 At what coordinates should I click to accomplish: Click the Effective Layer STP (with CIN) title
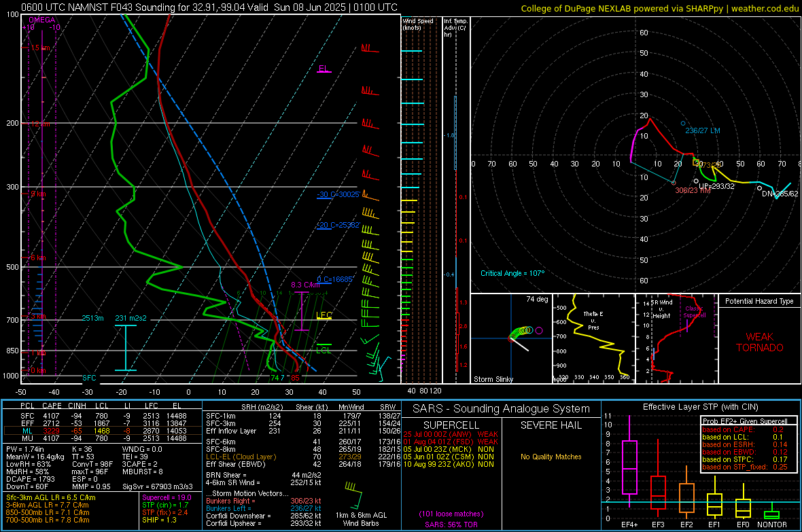[x=700, y=407]
